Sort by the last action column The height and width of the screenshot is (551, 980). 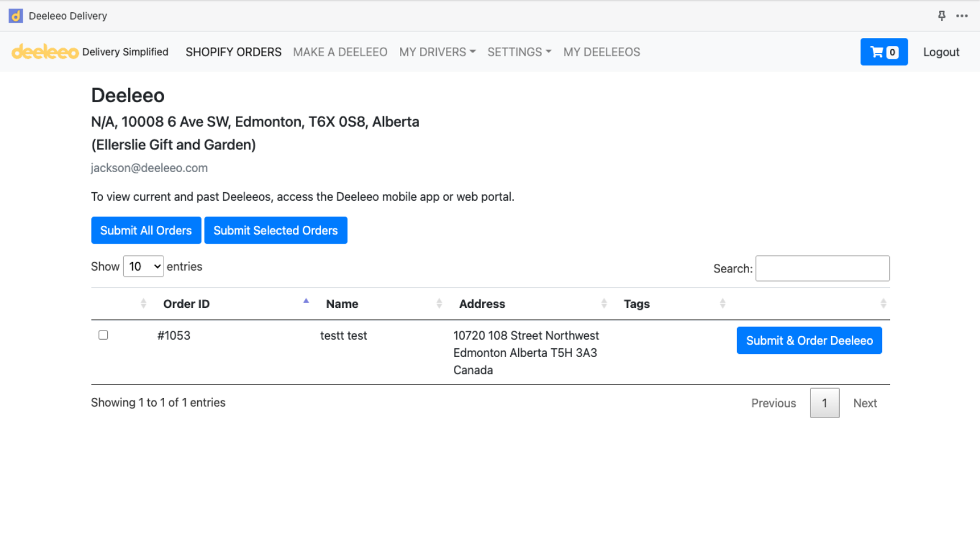[883, 304]
